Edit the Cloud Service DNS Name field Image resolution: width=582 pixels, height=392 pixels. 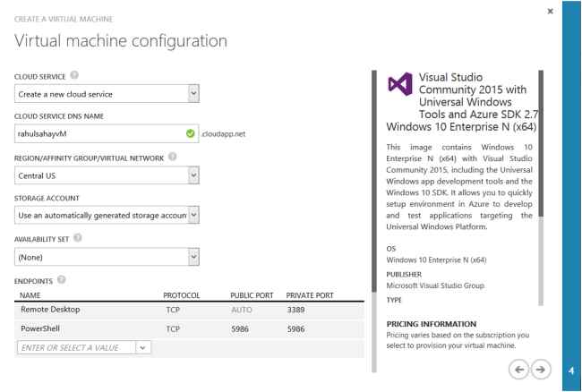click(107, 133)
